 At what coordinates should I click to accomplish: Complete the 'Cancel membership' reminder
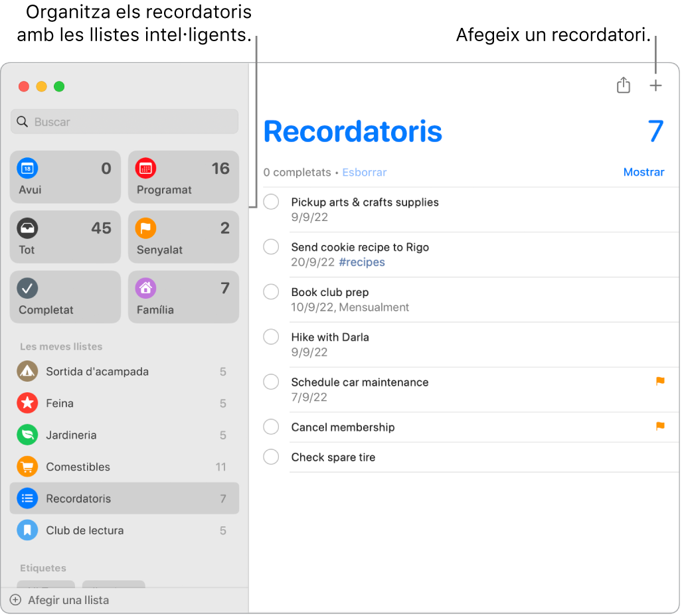[271, 427]
